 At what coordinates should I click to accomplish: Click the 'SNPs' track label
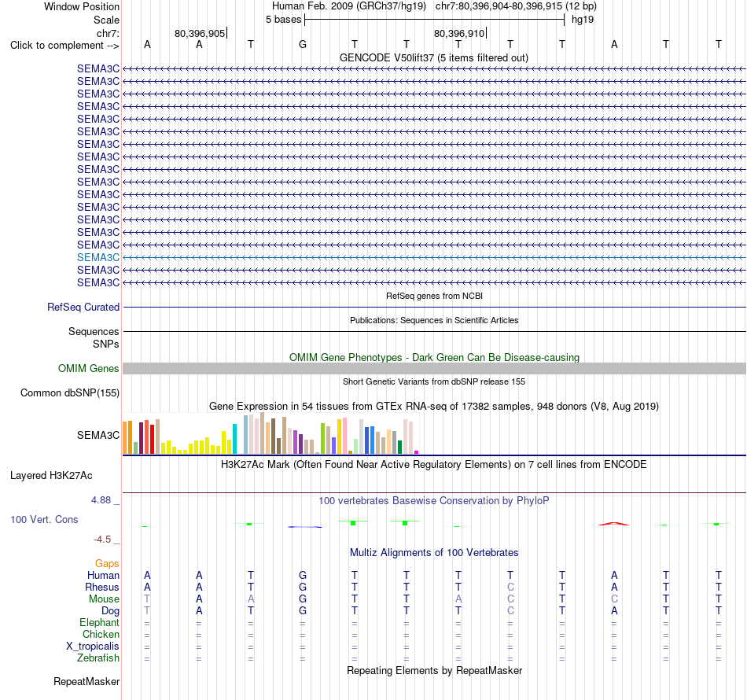(106, 344)
